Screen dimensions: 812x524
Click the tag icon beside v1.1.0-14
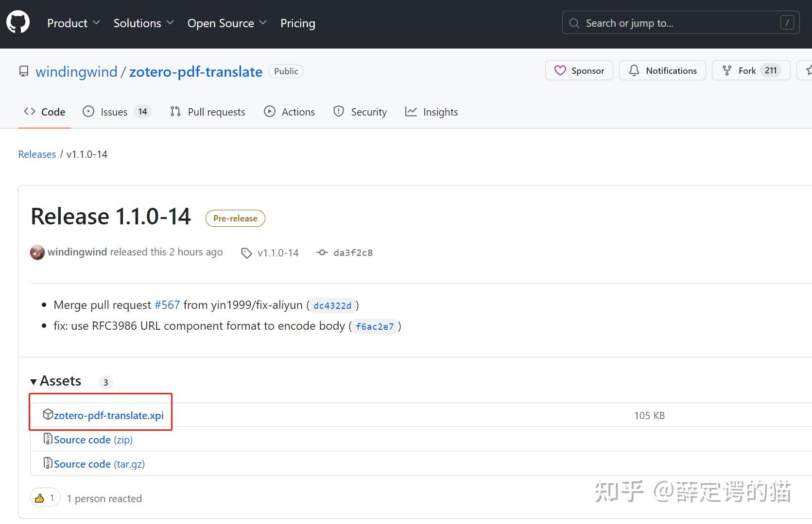click(246, 253)
